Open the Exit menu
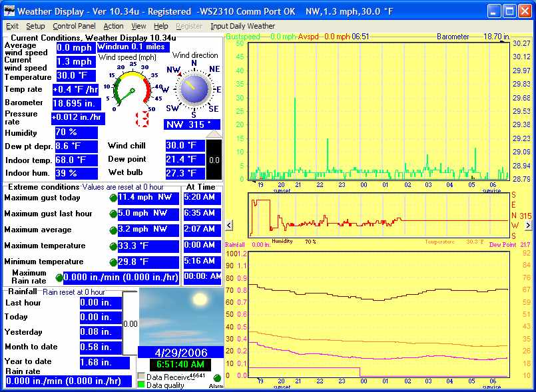536x392 pixels. coord(12,27)
